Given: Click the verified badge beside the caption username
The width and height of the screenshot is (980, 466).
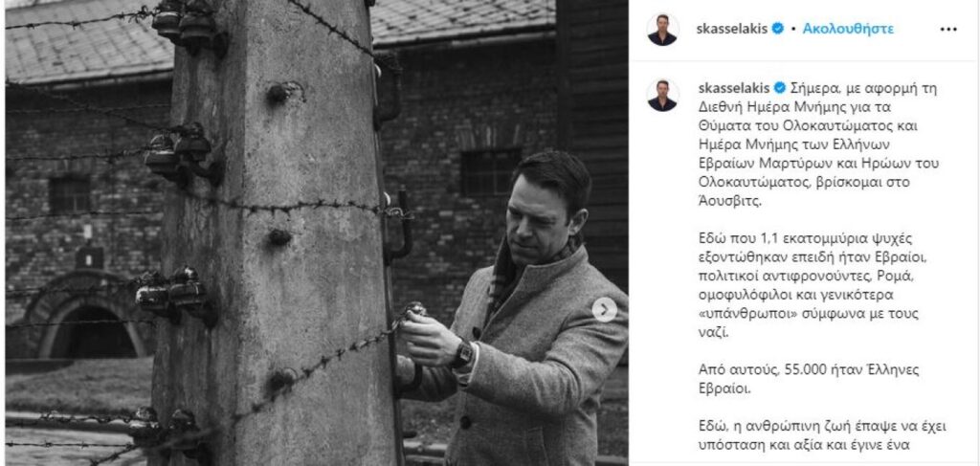Looking at the screenshot, I should pyautogui.click(x=780, y=87).
